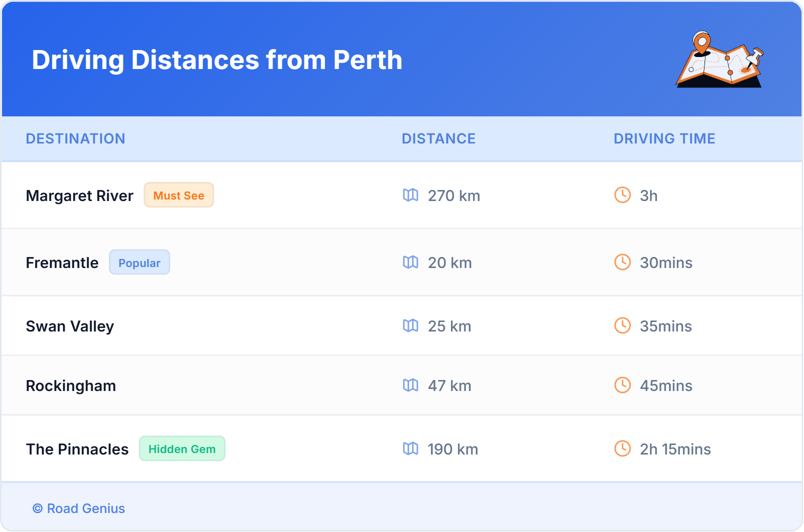
Task: Click map icon beside 190 km
Action: (410, 448)
